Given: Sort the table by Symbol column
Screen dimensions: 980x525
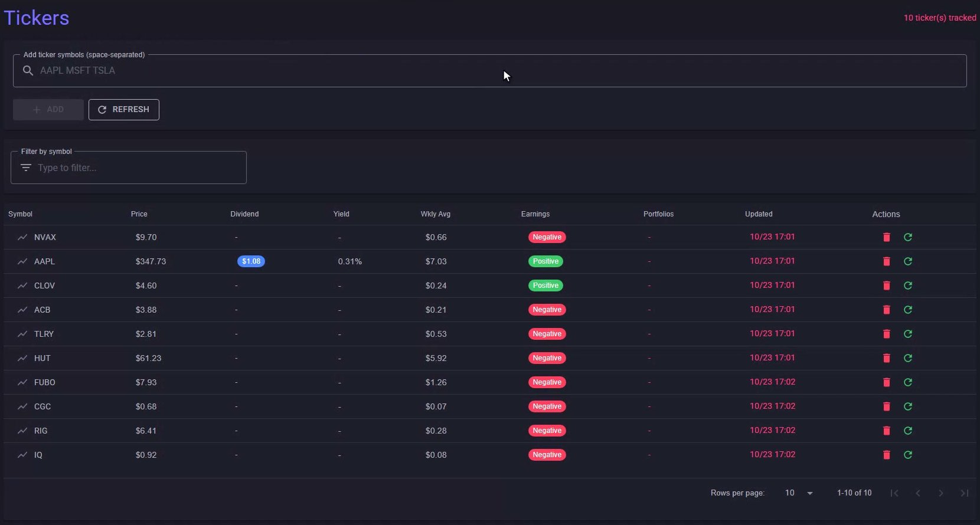Looking at the screenshot, I should [20, 214].
